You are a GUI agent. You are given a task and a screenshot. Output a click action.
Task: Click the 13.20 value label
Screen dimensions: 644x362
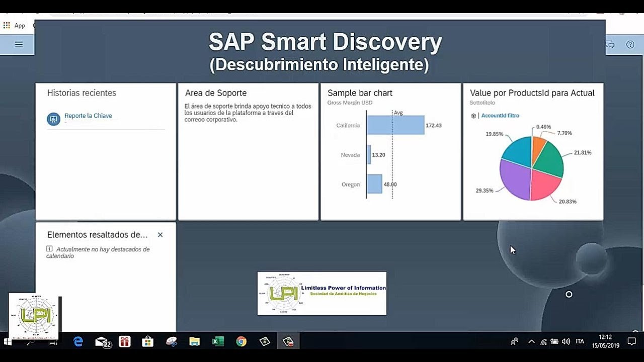pos(378,155)
